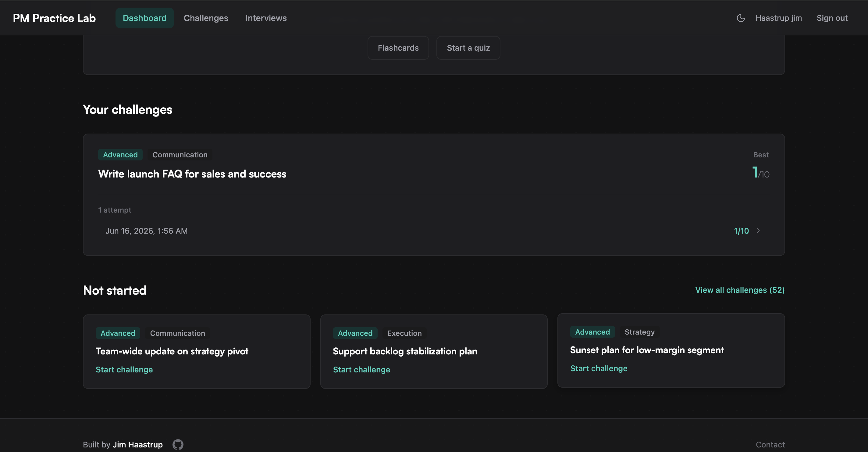Image resolution: width=868 pixels, height=452 pixels.
Task: Go to the Interviews tab
Action: [266, 18]
